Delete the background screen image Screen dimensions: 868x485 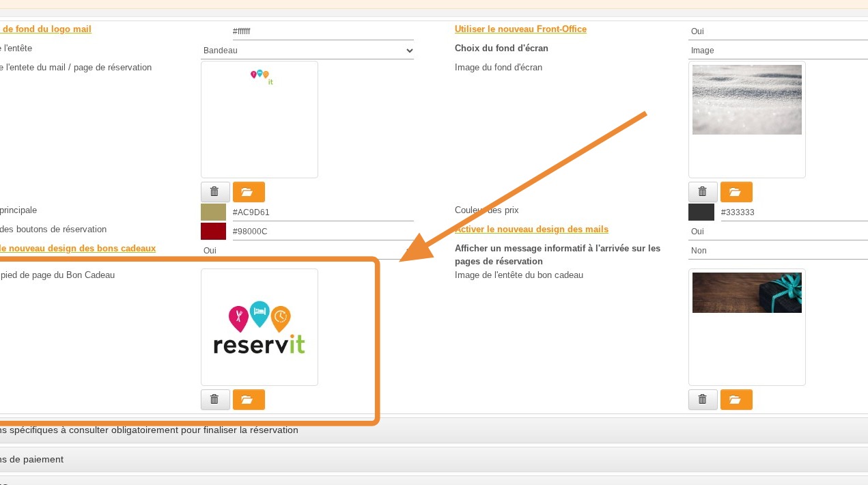pos(703,192)
